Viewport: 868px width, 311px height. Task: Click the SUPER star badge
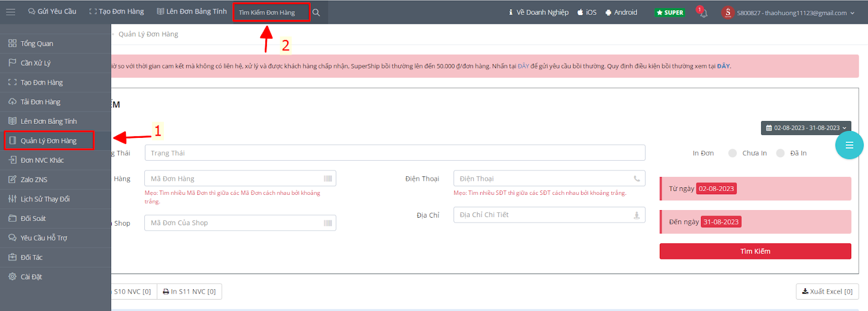pyautogui.click(x=670, y=12)
